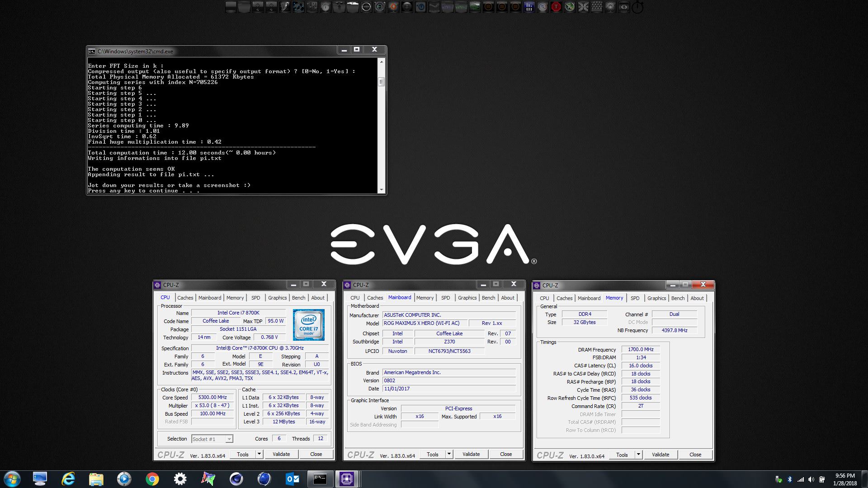Viewport: 868px width, 488px height.
Task: Click the BIOS Version 0802 field
Action: click(x=449, y=380)
